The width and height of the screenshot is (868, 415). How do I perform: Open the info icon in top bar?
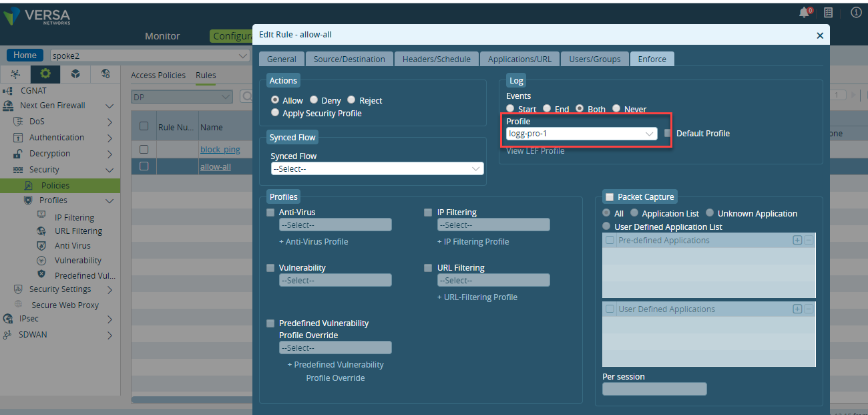coord(856,13)
